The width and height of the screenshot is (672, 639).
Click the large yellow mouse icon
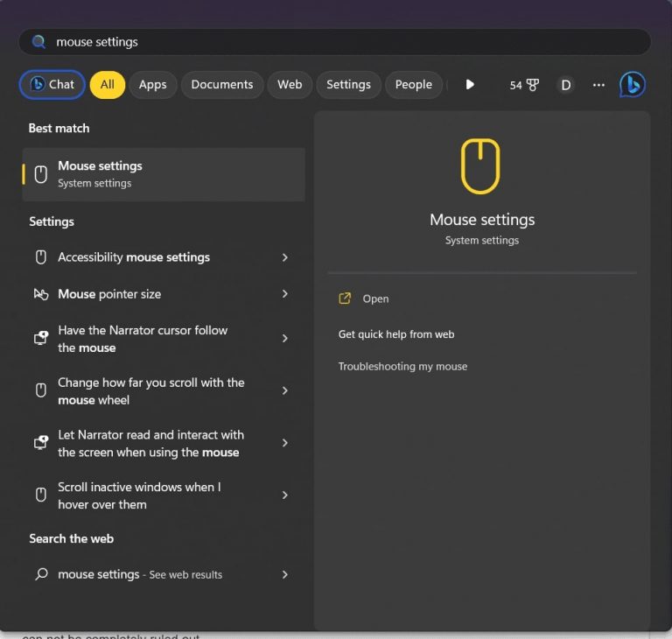click(x=480, y=166)
